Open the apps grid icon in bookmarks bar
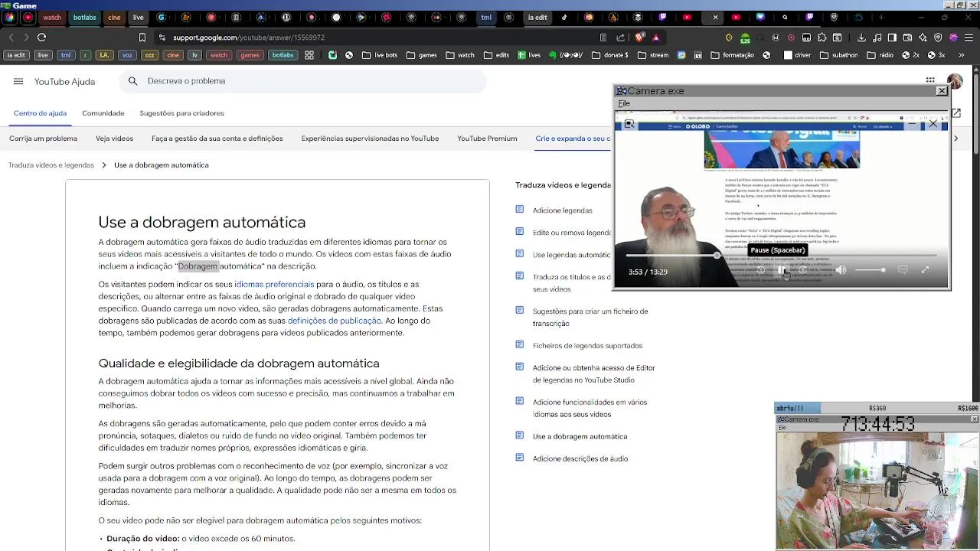Image resolution: width=980 pixels, height=551 pixels. (x=309, y=55)
